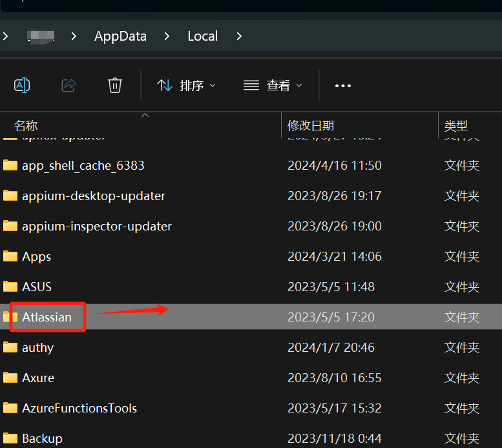This screenshot has width=502, height=448.
Task: Open the 查看 view dropdown
Action: click(x=273, y=85)
